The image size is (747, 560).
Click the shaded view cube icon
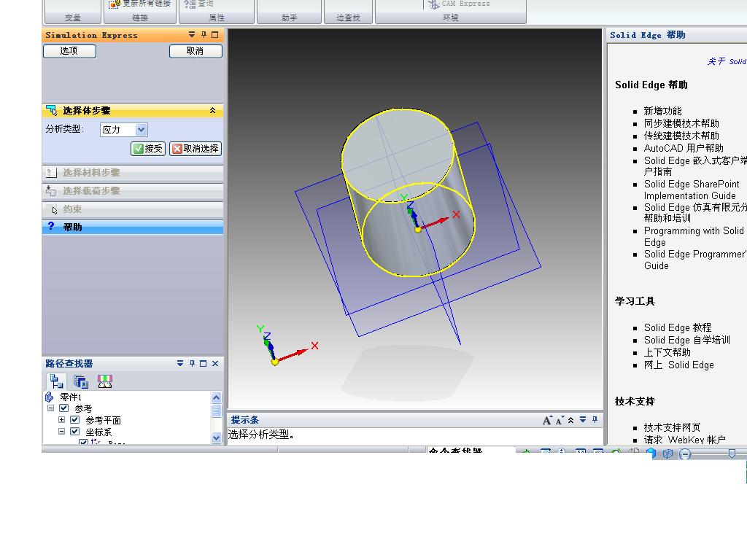pyautogui.click(x=651, y=454)
